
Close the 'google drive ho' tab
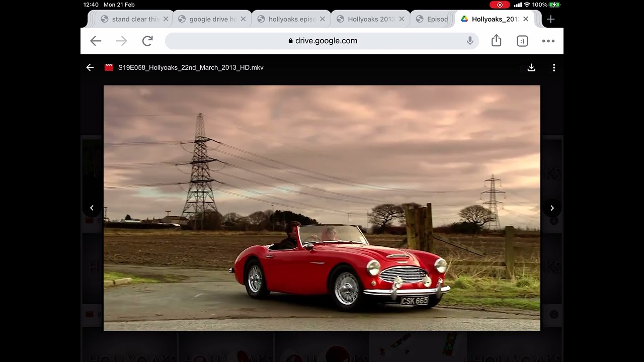[243, 19]
